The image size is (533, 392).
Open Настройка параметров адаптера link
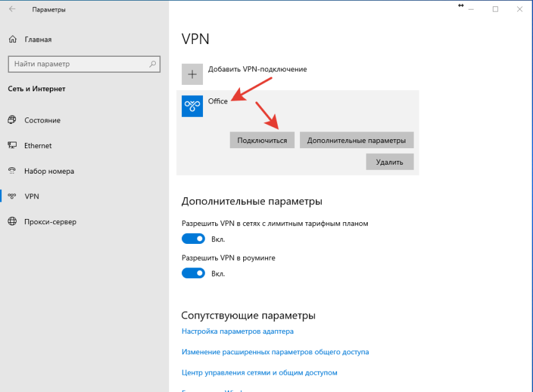tap(237, 331)
